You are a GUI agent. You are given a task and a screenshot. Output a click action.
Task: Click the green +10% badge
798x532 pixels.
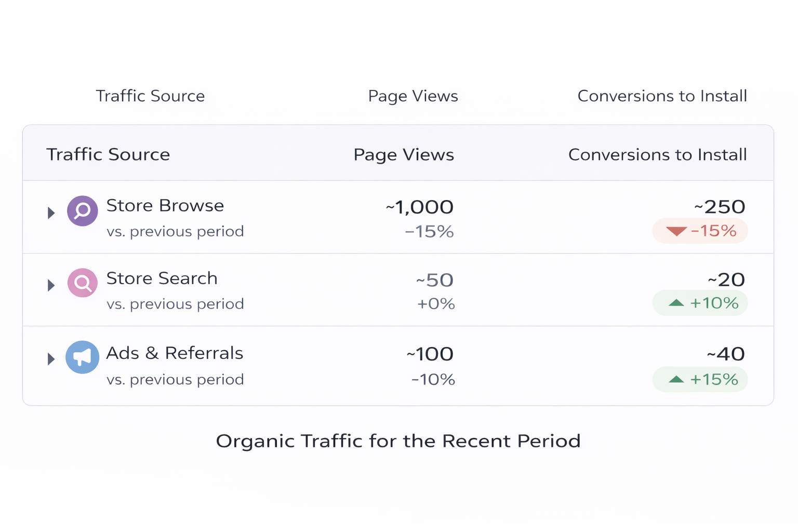pyautogui.click(x=700, y=303)
